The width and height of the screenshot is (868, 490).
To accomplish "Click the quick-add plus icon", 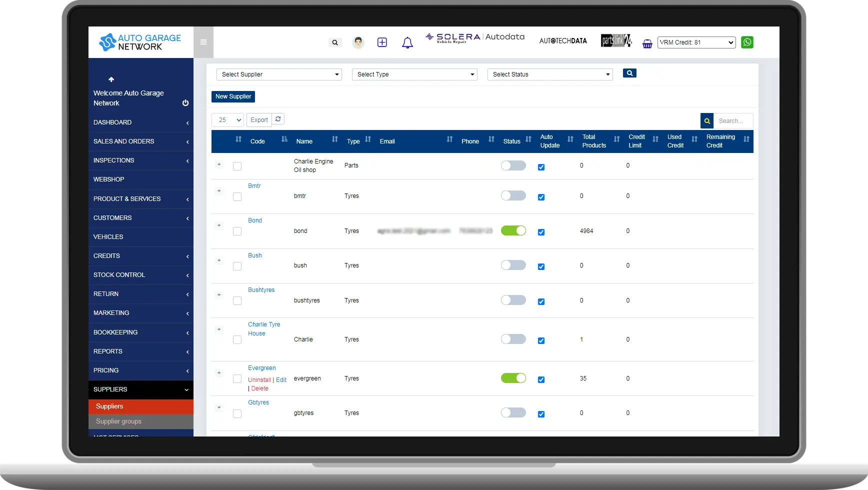I will [382, 42].
